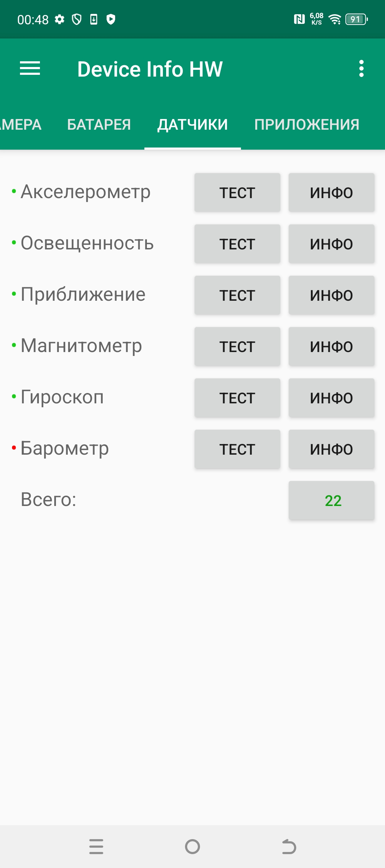Viewport: 385px width, 868px height.
Task: Tap the battery indicator icon
Action: click(356, 19)
